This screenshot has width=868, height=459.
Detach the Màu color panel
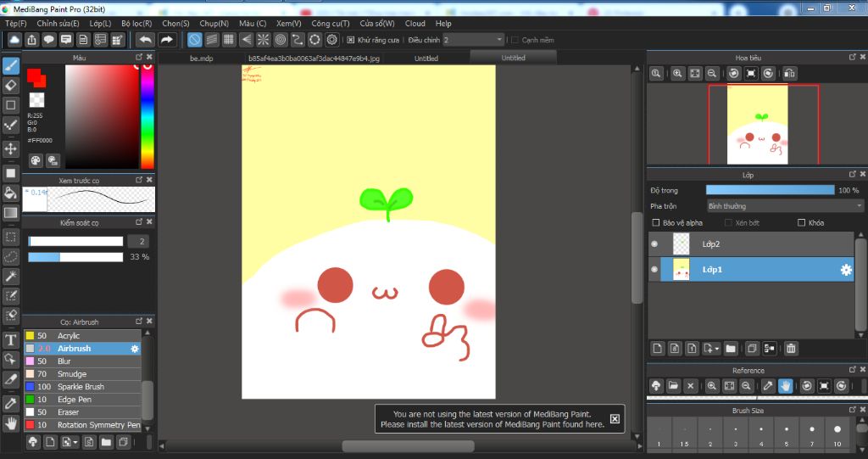coord(139,57)
